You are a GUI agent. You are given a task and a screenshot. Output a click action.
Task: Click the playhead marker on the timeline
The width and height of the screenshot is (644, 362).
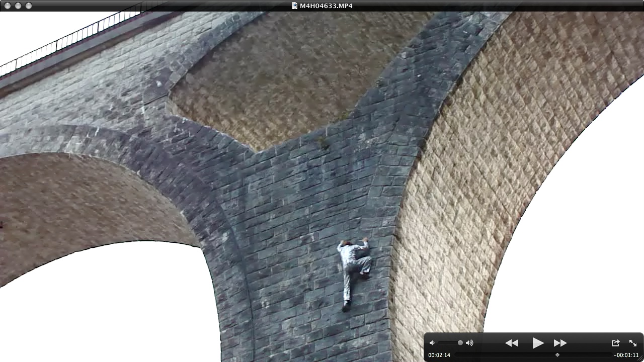(x=557, y=355)
